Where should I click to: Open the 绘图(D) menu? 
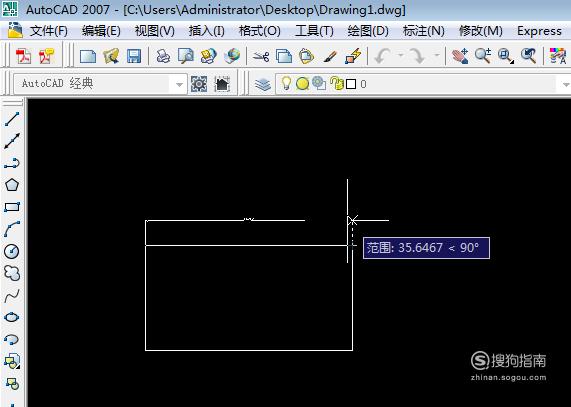[x=368, y=31]
